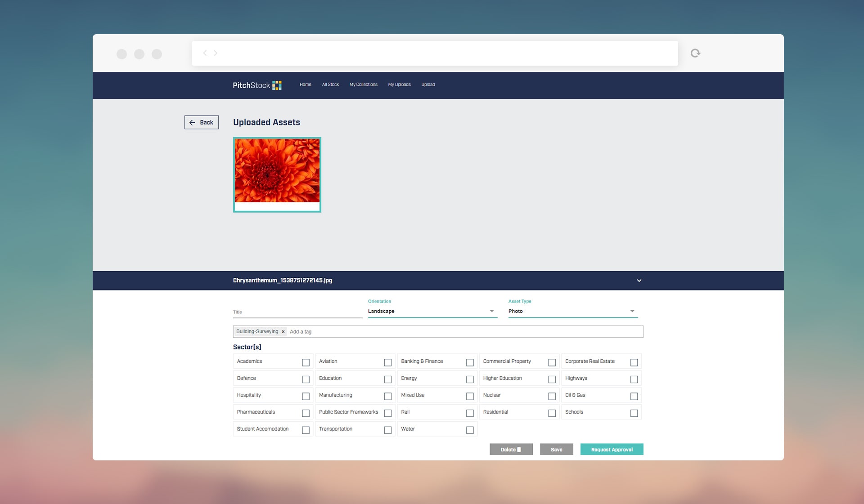The height and width of the screenshot is (504, 864).
Task: Remove the Building-Surveying tag
Action: (x=283, y=332)
